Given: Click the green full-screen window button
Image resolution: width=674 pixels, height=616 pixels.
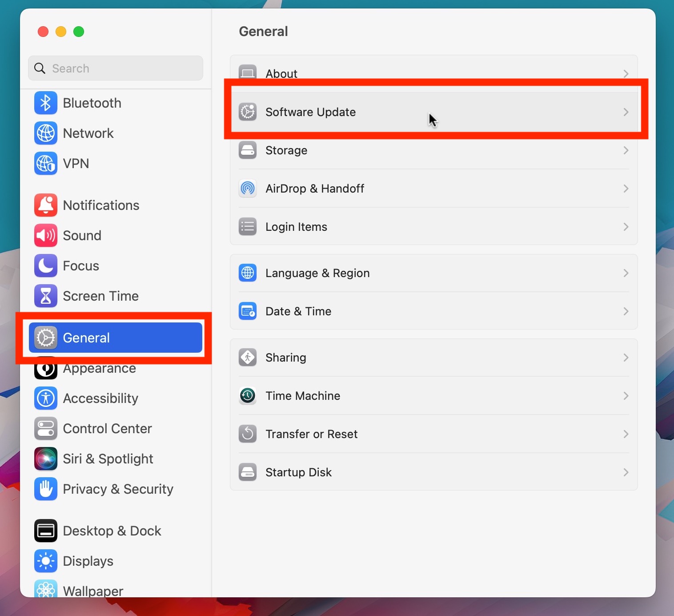Looking at the screenshot, I should click(79, 32).
